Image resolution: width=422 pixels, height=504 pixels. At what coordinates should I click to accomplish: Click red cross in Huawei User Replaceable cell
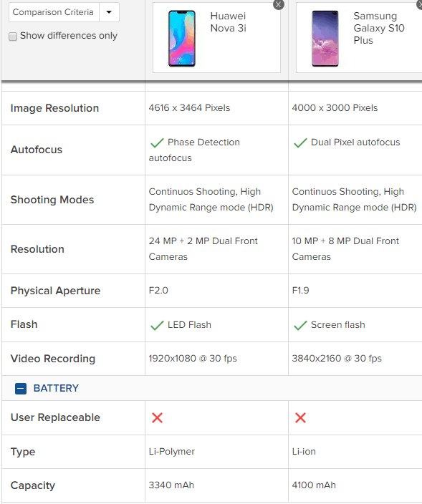pyautogui.click(x=157, y=418)
